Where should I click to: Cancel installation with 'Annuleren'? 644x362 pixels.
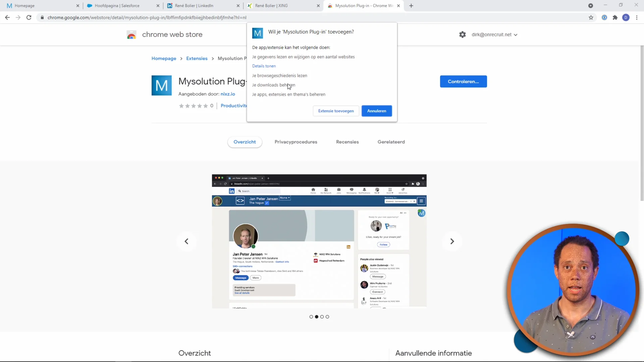tap(377, 111)
